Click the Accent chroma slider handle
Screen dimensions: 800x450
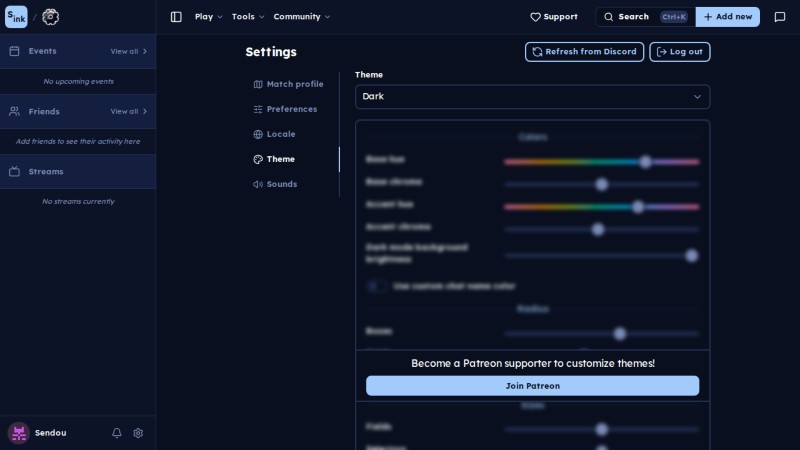(x=598, y=229)
